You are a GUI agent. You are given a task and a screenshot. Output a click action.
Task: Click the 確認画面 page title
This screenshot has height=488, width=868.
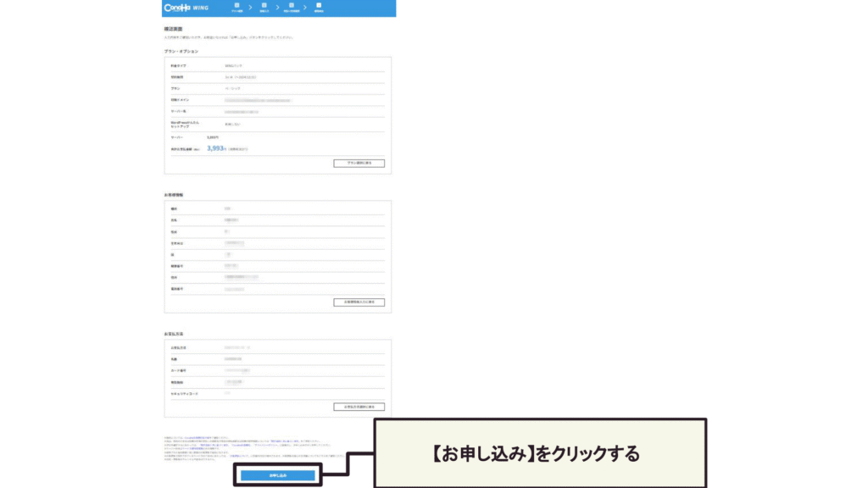pyautogui.click(x=173, y=30)
